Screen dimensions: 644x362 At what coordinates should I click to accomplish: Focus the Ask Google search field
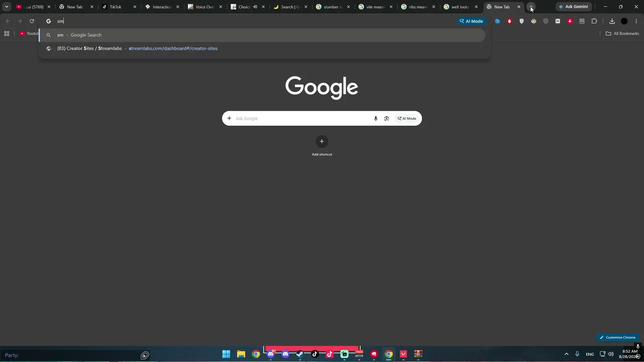pyautogui.click(x=302, y=118)
